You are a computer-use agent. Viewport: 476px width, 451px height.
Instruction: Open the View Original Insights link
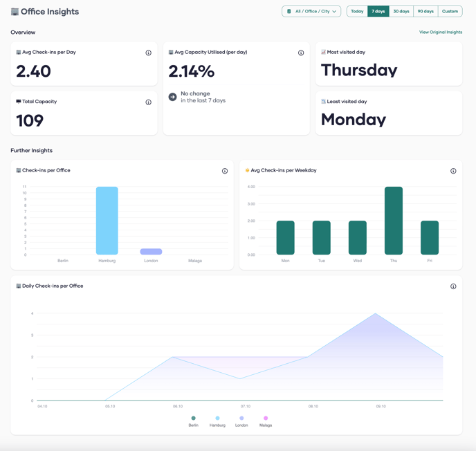click(x=440, y=33)
